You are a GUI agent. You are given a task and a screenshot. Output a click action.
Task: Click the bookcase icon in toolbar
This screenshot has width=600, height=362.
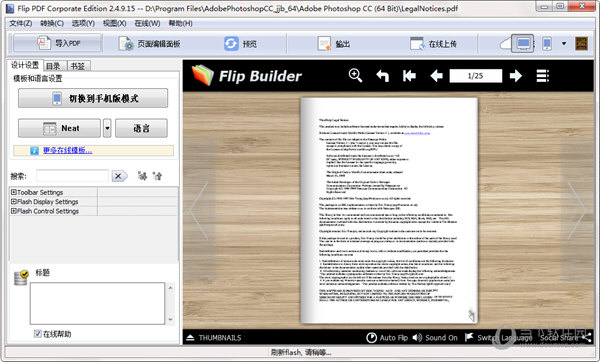(x=582, y=44)
